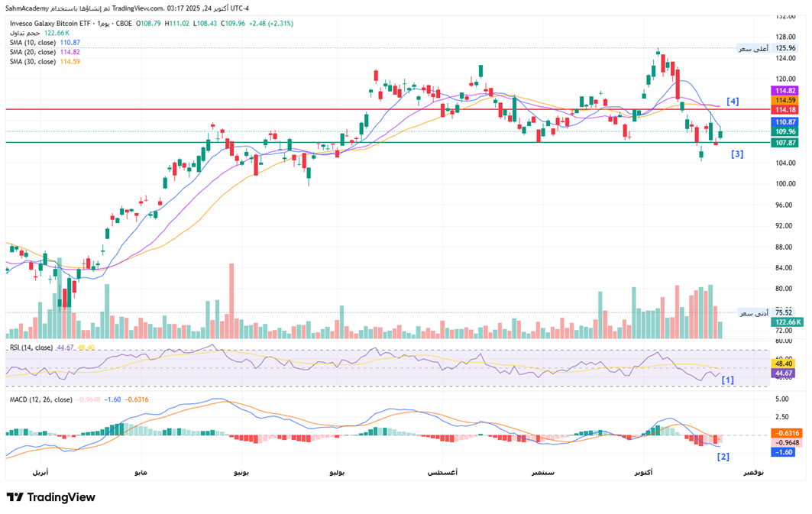Select the SMA (30, close) indicator legend

pyautogui.click(x=33, y=61)
